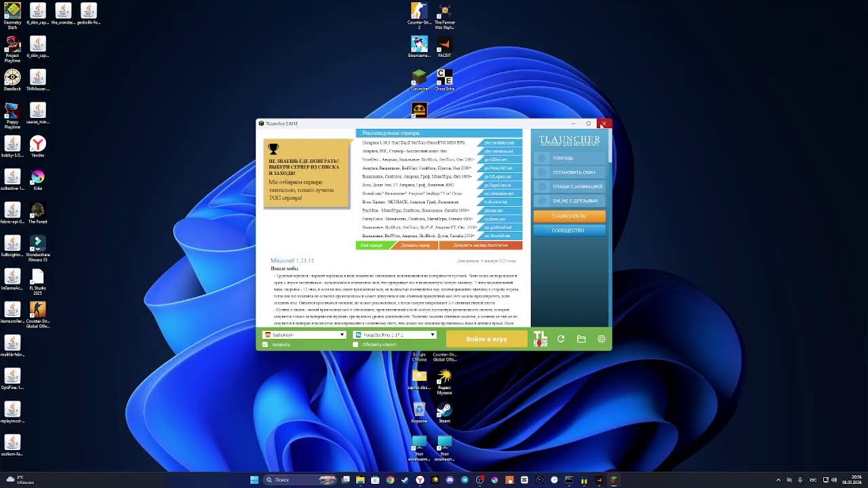This screenshot has width=868, height=488.
Task: Open Telegram from the taskbar
Action: (x=465, y=480)
